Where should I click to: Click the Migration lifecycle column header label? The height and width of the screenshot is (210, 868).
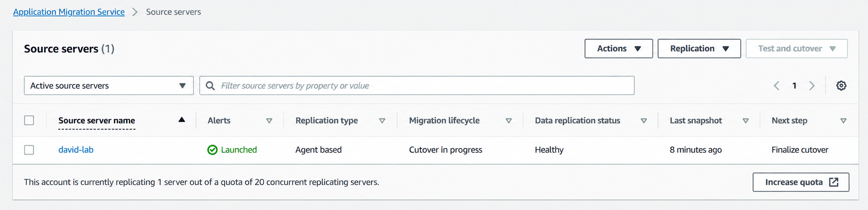click(444, 121)
